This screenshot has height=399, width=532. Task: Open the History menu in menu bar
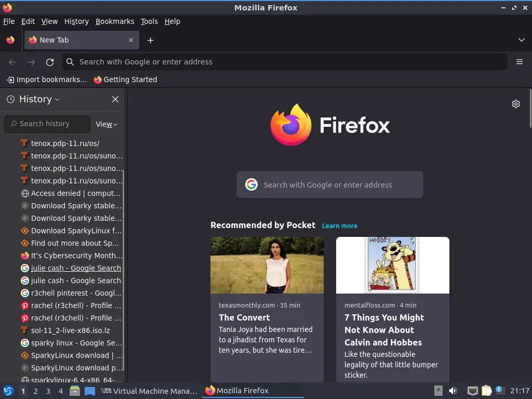76,21
